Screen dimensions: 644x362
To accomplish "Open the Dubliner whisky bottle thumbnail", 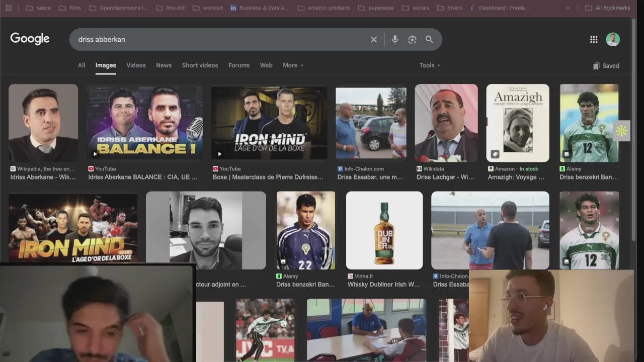I will pos(384,230).
